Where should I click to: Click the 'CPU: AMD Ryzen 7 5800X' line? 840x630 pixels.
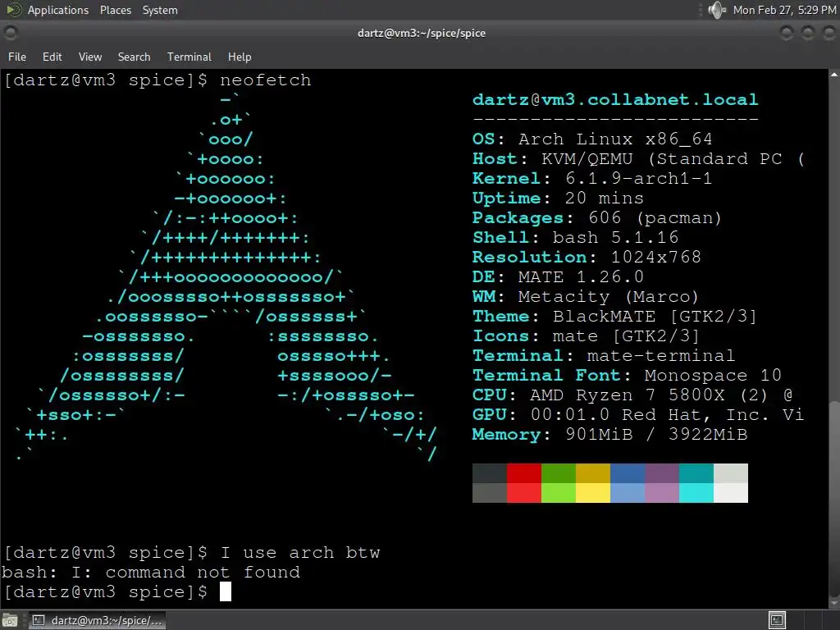click(632, 395)
